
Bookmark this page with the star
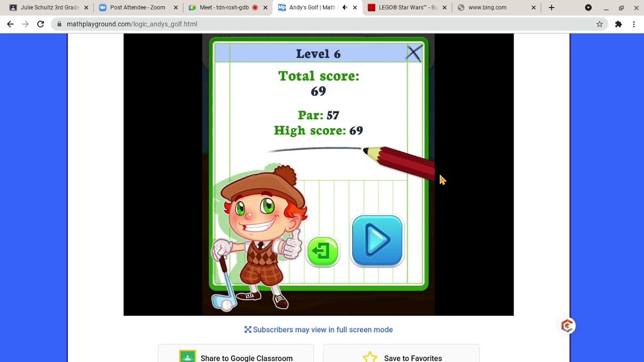599,24
